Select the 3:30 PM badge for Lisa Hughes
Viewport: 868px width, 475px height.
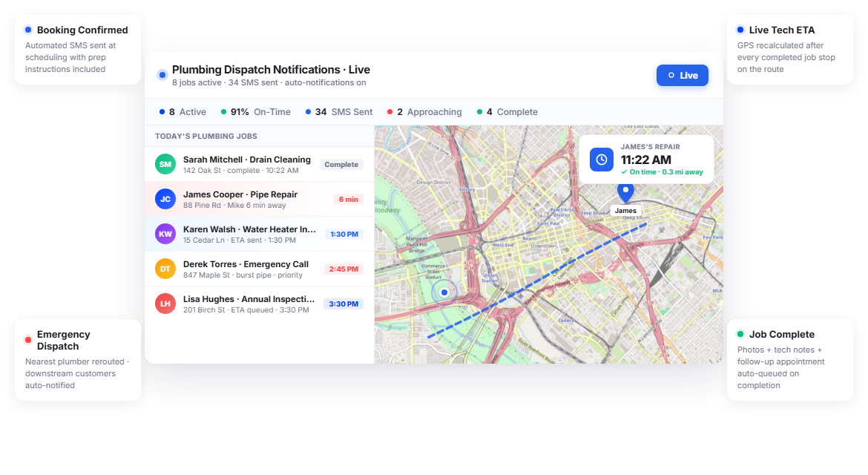click(x=343, y=304)
